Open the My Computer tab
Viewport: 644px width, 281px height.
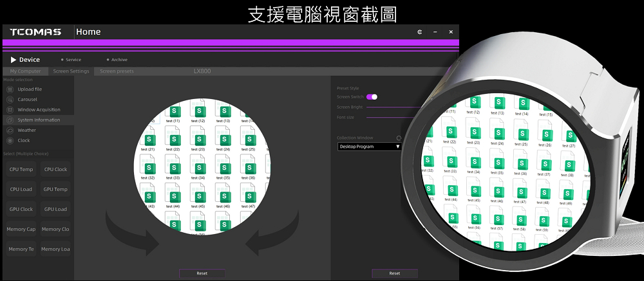(x=25, y=71)
